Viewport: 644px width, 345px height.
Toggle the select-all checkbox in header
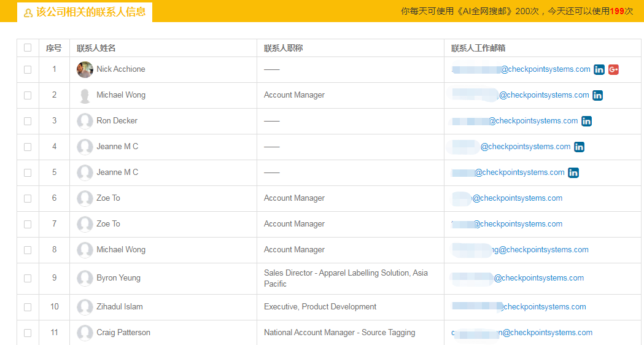pyautogui.click(x=28, y=48)
